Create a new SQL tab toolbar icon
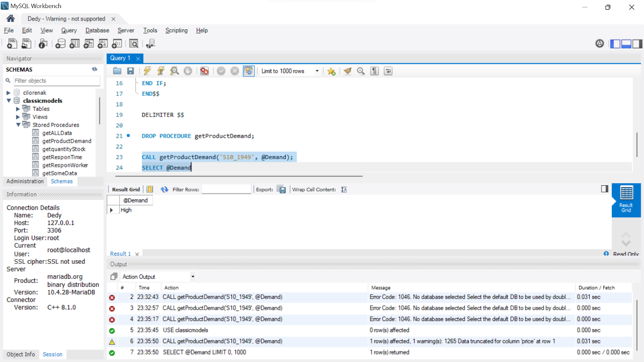The width and height of the screenshot is (644, 362). click(12, 43)
